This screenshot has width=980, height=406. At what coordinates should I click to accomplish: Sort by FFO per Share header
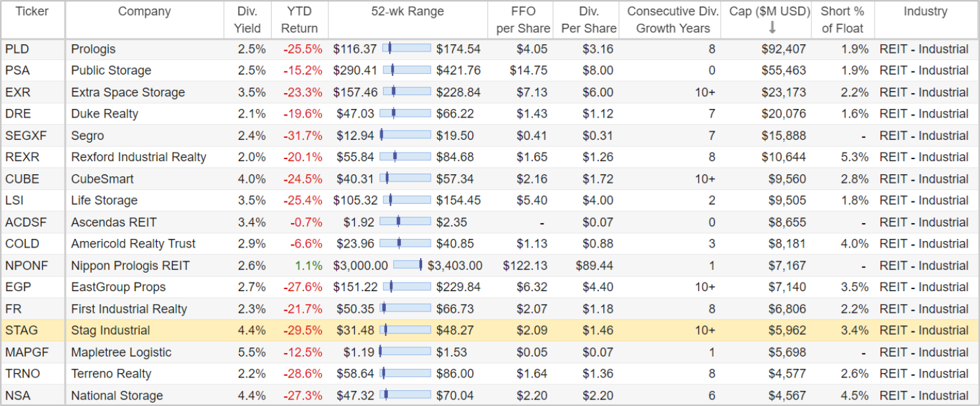pos(523,20)
